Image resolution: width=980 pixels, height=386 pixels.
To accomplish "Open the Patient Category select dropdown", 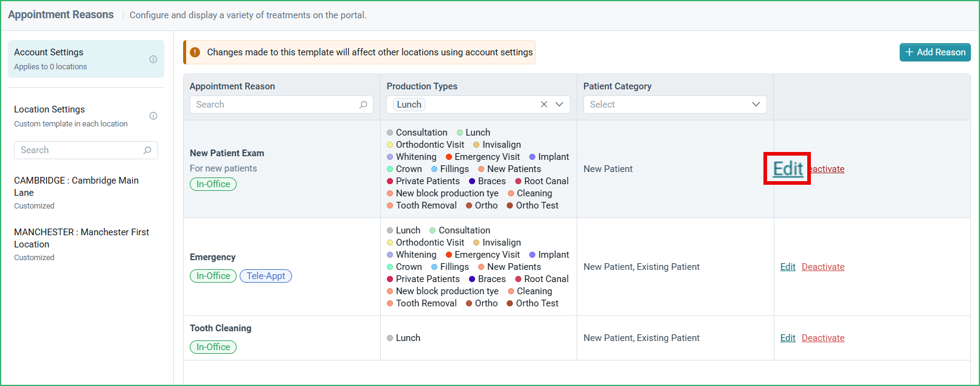I will pyautogui.click(x=675, y=105).
